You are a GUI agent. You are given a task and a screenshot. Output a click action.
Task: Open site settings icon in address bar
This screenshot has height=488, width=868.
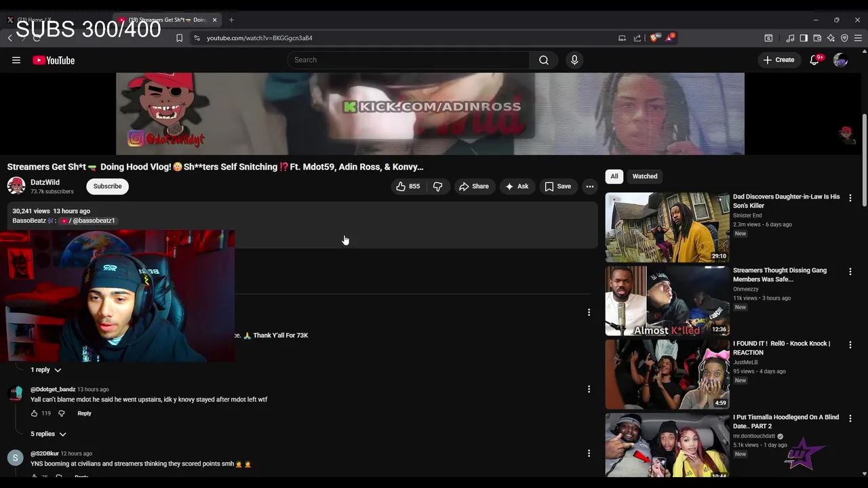click(197, 38)
